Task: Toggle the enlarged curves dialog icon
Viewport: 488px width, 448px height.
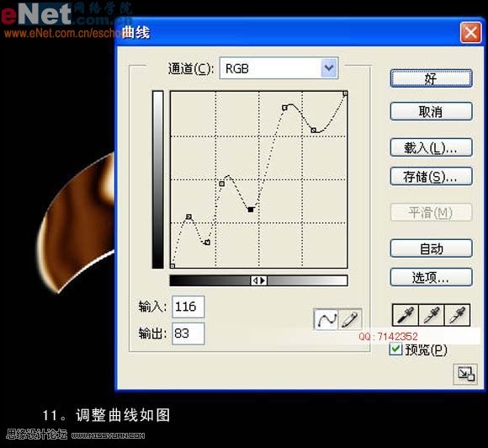Action: [x=465, y=374]
